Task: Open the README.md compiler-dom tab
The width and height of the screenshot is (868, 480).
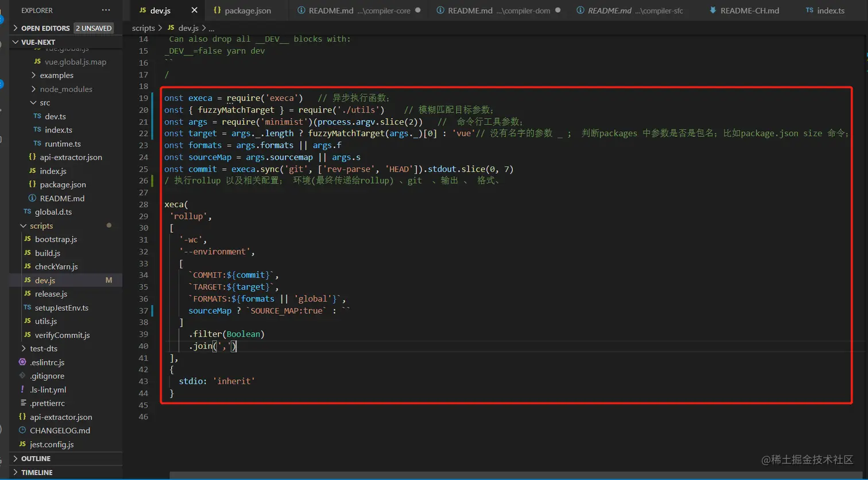Action: coord(498,10)
